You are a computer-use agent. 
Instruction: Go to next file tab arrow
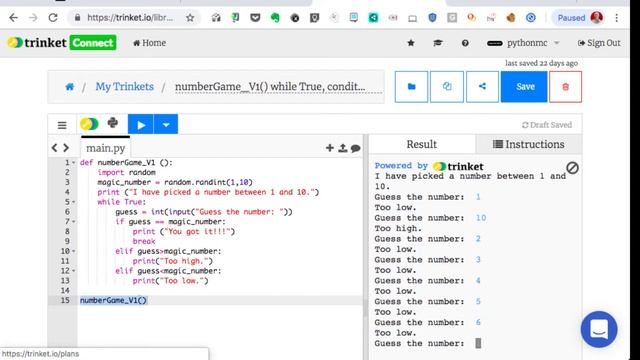[x=66, y=148]
